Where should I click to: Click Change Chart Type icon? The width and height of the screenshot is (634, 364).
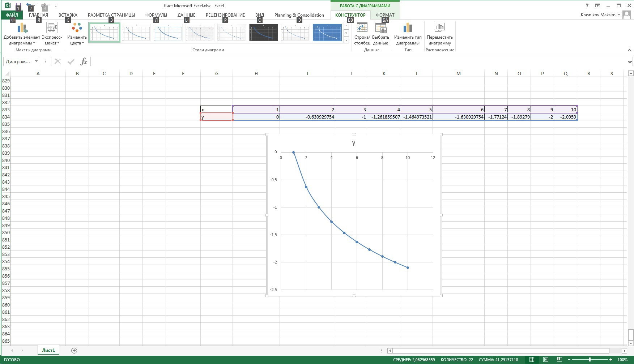408,28
